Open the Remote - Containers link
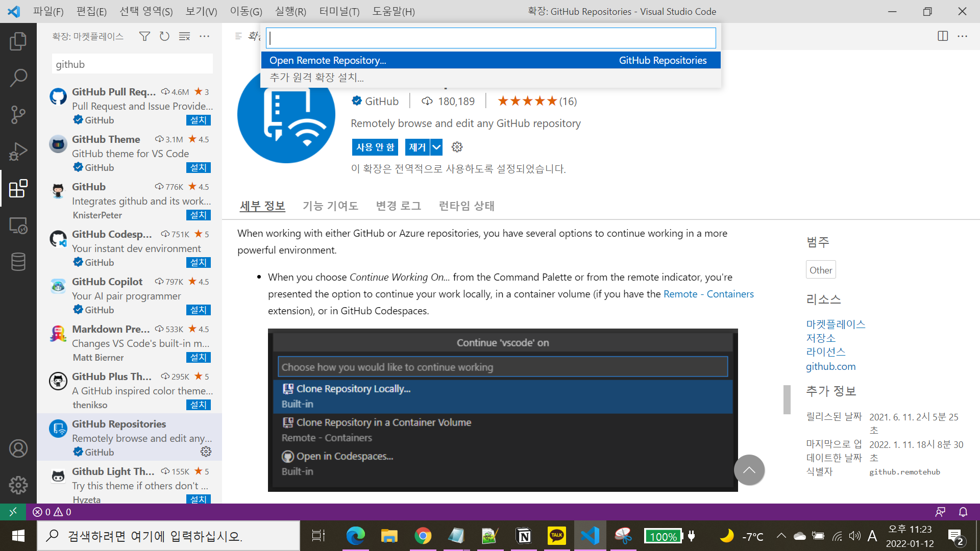This screenshot has height=551, width=980. pyautogui.click(x=708, y=294)
